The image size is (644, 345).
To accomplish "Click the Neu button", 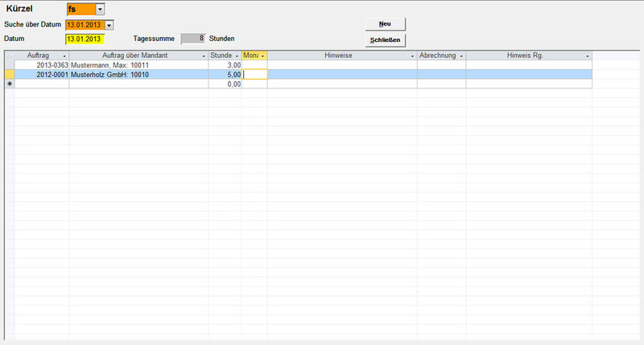I will (x=386, y=24).
